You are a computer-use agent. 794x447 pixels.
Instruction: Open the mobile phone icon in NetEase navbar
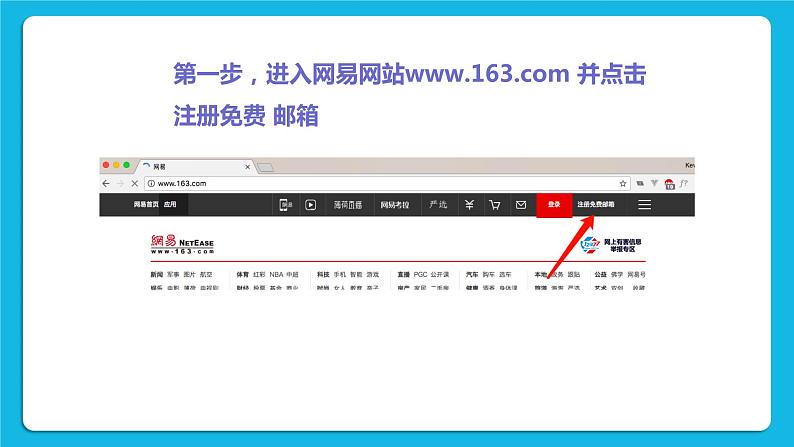tap(286, 205)
